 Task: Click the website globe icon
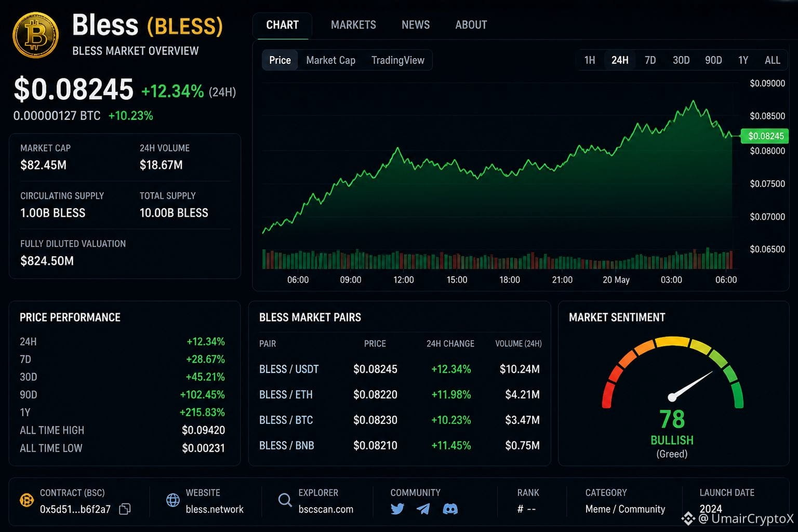pyautogui.click(x=173, y=500)
